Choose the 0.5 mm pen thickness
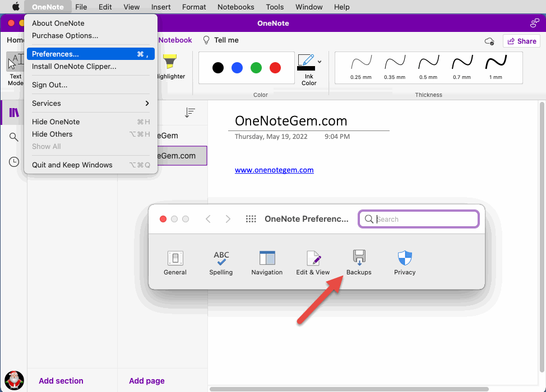The height and width of the screenshot is (392, 546). click(428, 67)
